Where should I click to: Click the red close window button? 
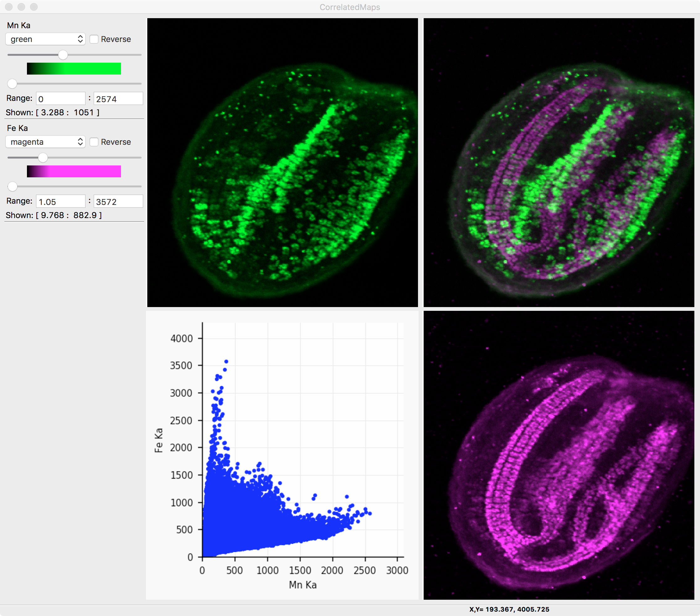(x=9, y=7)
